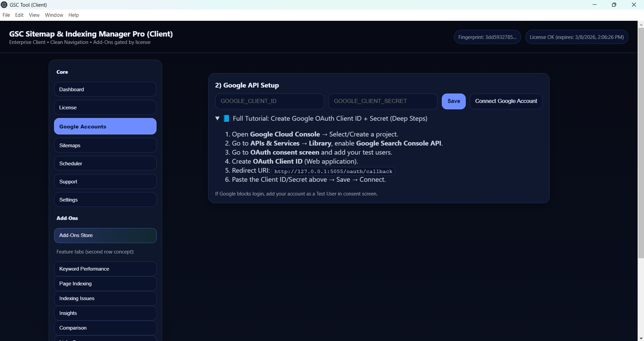This screenshot has width=644, height=341.
Task: Go to the Dashboard section
Action: [105, 90]
